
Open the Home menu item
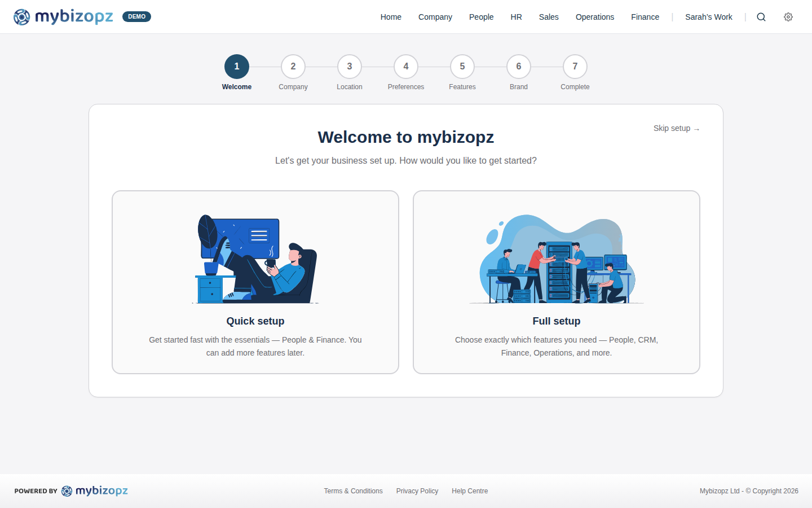391,17
